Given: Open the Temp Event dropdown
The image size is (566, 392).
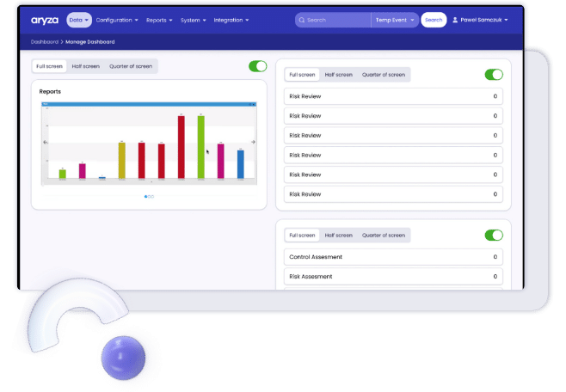Looking at the screenshot, I should (395, 20).
